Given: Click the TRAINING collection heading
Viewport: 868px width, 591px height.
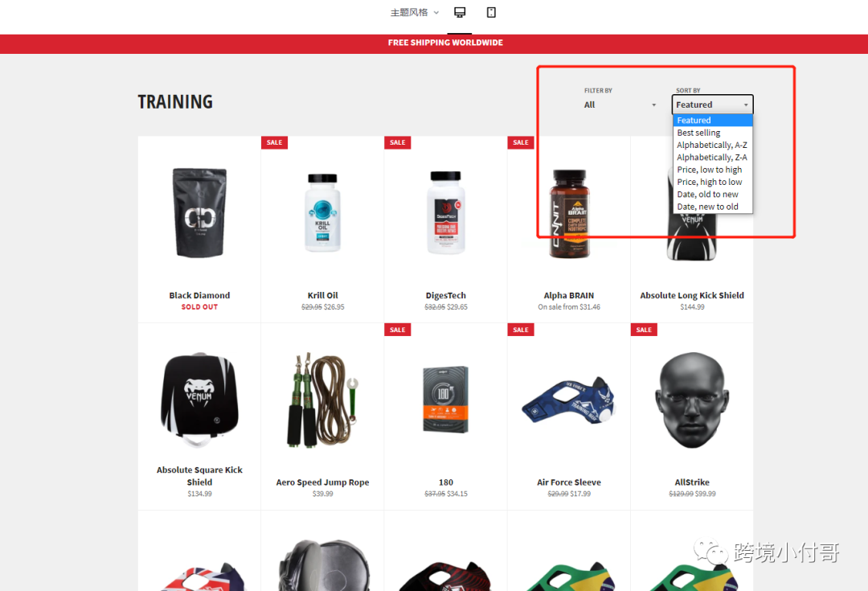Looking at the screenshot, I should (175, 102).
